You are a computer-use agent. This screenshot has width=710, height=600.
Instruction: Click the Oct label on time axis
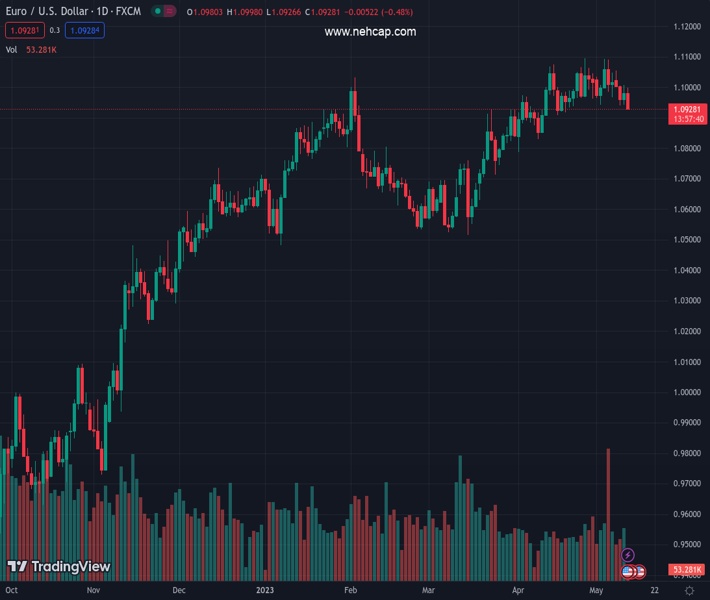click(14, 591)
